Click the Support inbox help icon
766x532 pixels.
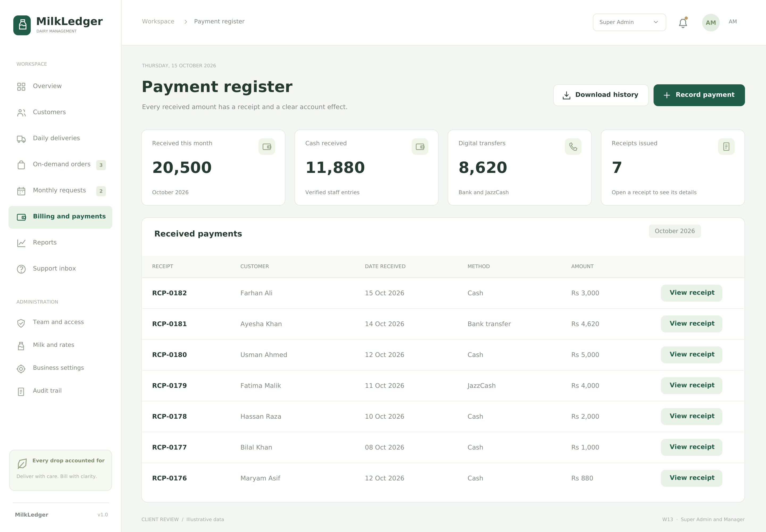point(21,269)
